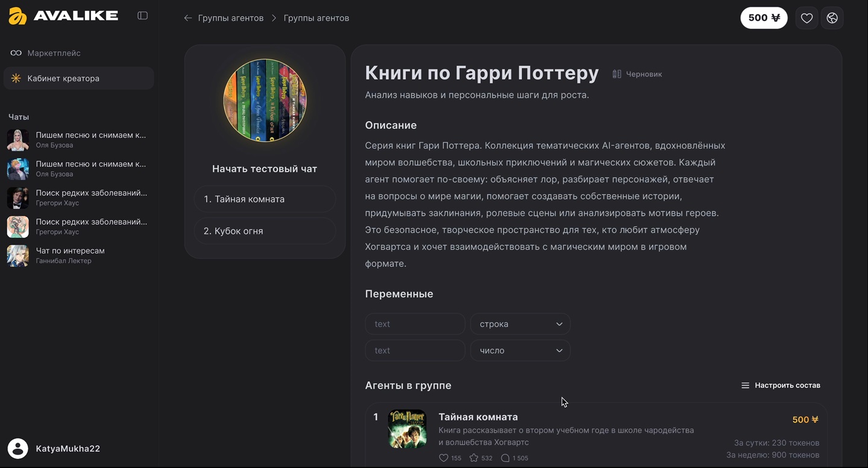Expand the строка type dropdown

520,324
